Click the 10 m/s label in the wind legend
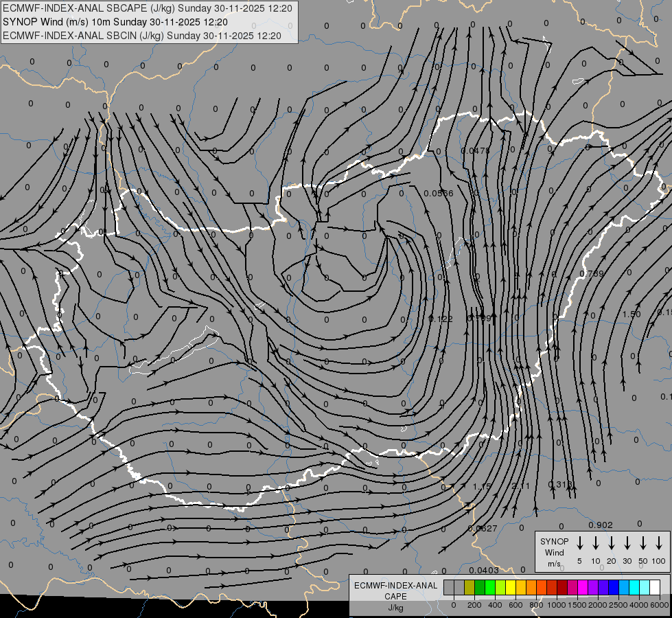 (x=596, y=561)
